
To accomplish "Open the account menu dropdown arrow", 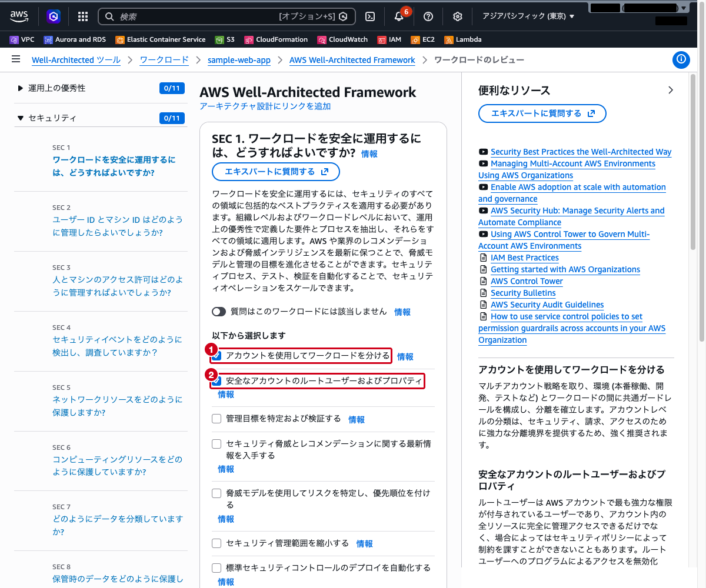I will (683, 8).
